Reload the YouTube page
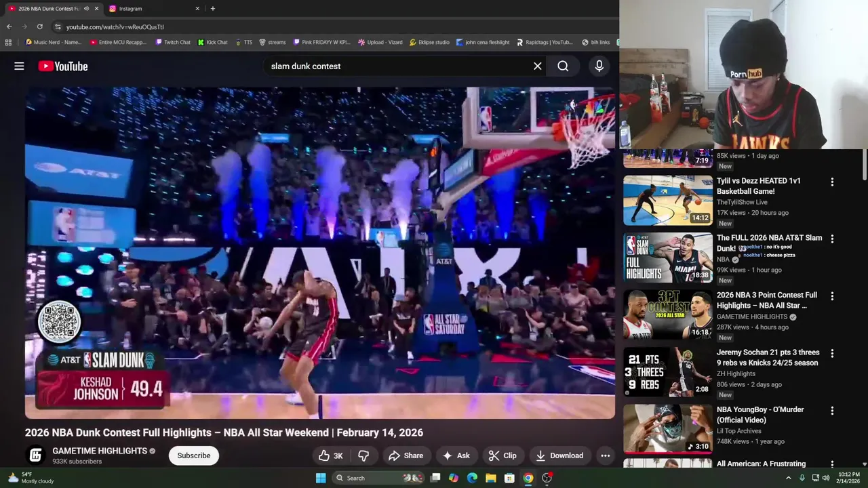This screenshot has height=488, width=868. point(40,26)
